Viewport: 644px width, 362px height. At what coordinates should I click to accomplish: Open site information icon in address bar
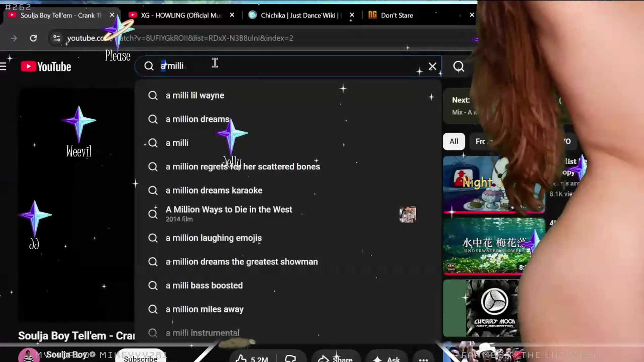click(x=57, y=38)
